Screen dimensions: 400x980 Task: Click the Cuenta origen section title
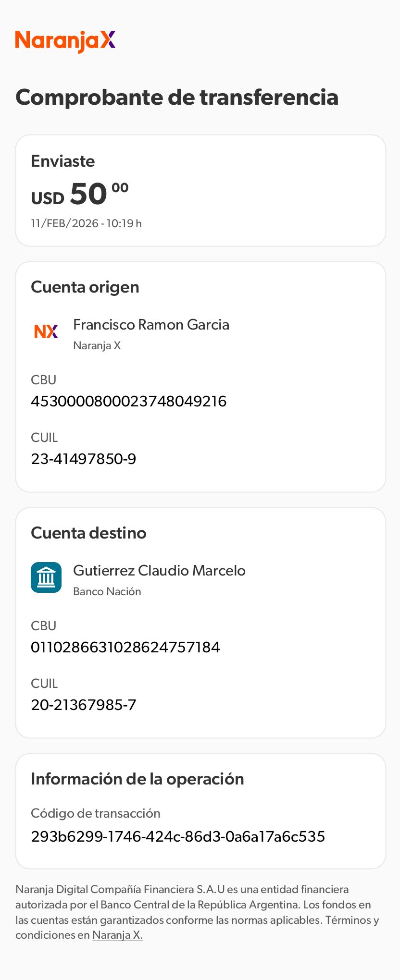click(85, 287)
